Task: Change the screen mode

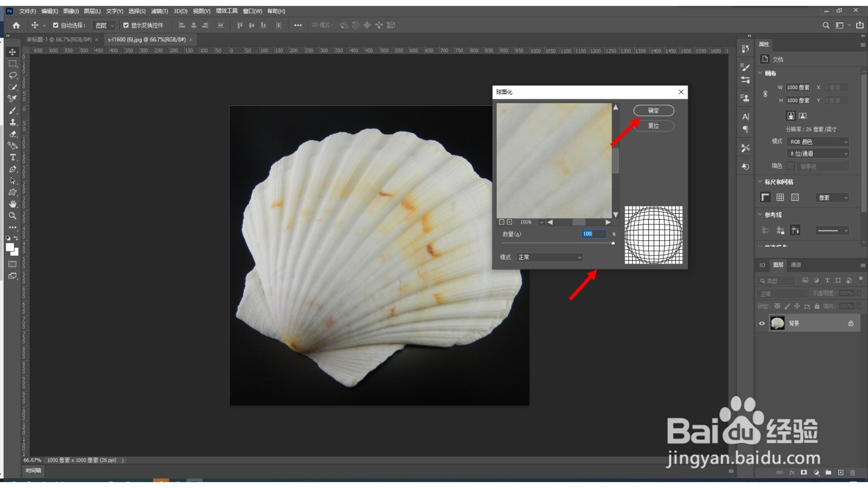Action: tap(12, 276)
